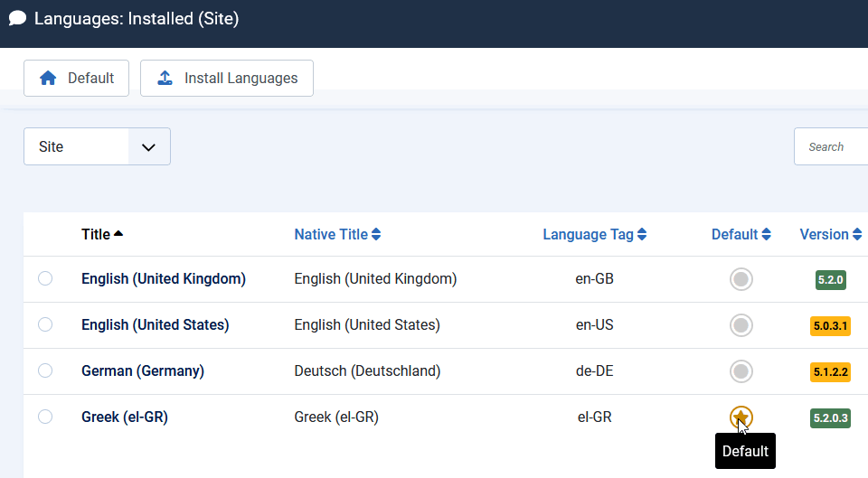Click the speech bubble icon in header
Screen dimensions: 868x478
17,18
